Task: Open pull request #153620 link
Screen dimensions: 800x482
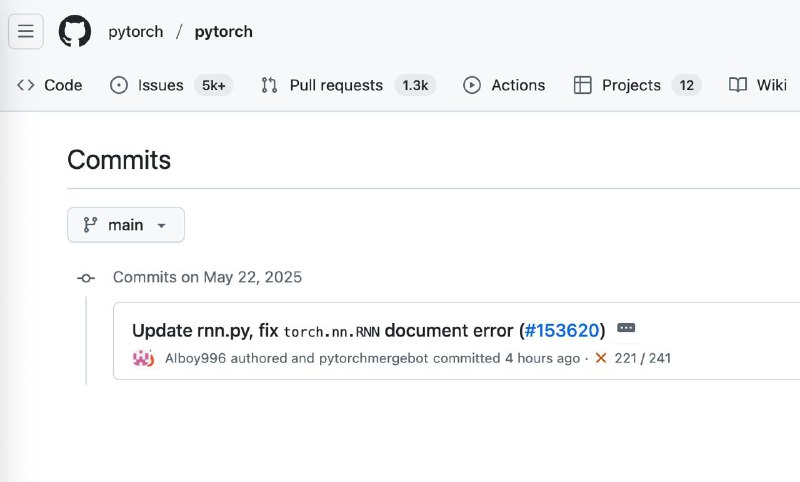Action: click(562, 330)
